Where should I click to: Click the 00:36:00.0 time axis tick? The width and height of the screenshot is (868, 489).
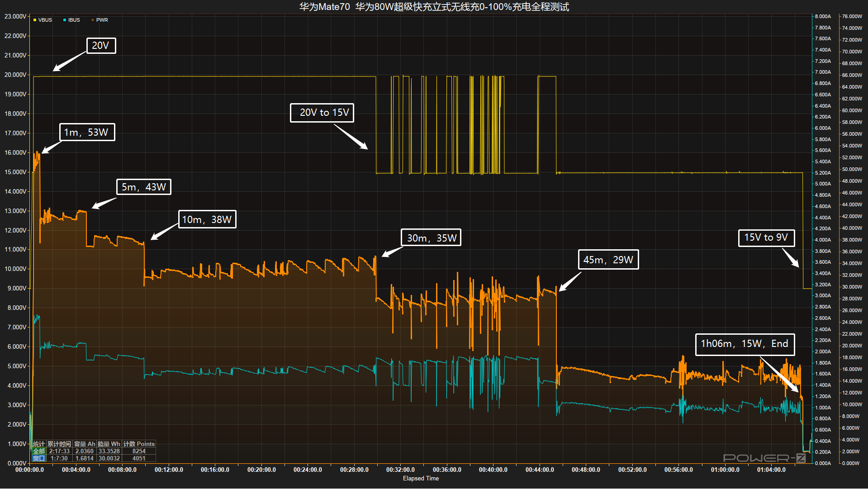coord(447,470)
